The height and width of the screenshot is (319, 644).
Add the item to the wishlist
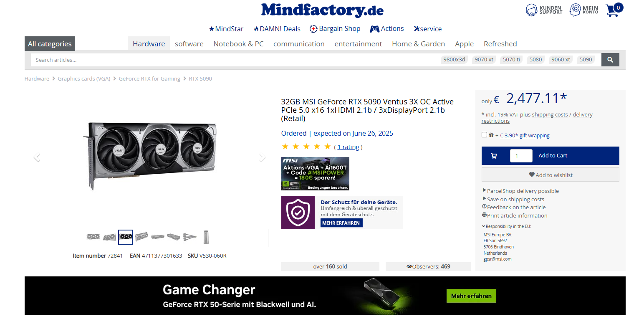tap(551, 175)
